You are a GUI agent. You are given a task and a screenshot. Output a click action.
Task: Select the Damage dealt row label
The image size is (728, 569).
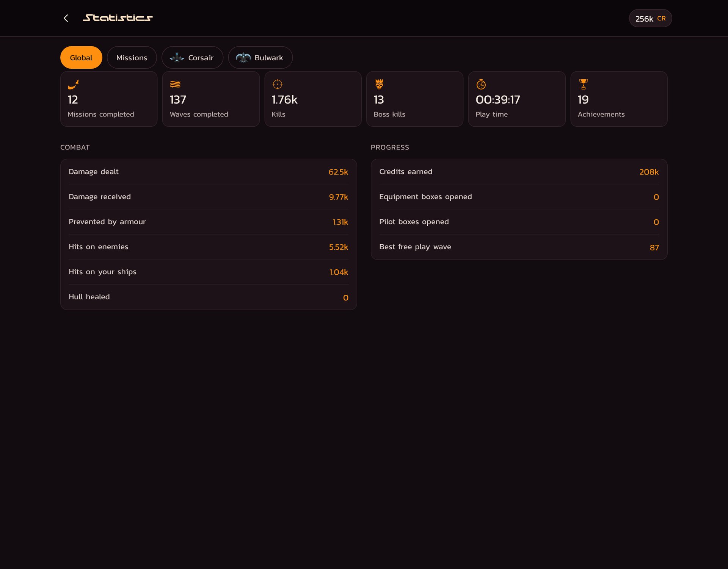click(x=94, y=171)
